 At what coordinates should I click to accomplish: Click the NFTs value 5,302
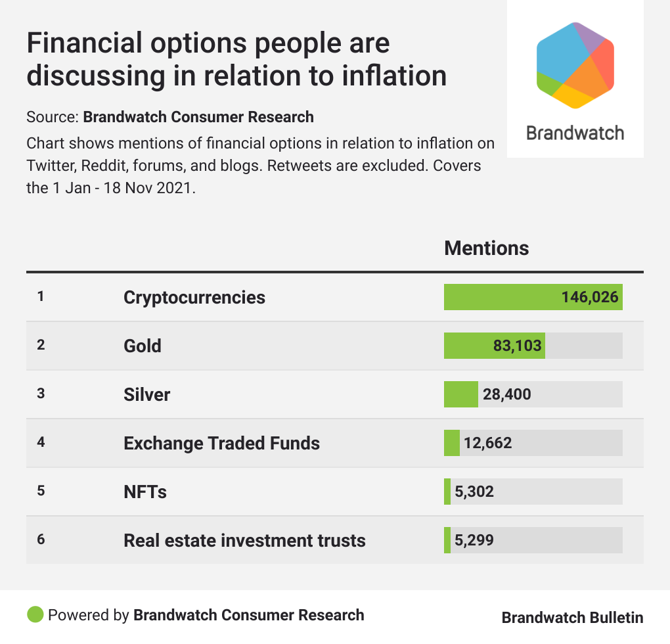tap(474, 492)
